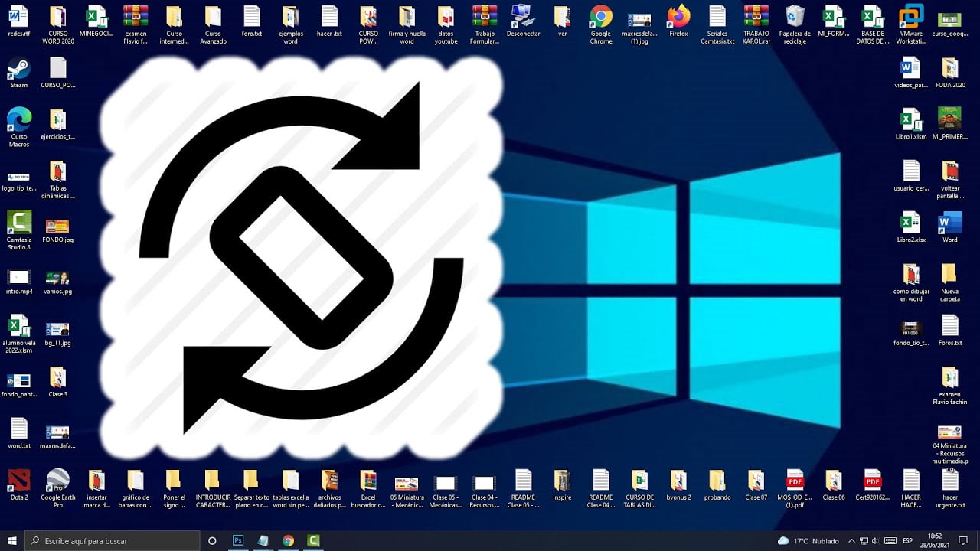Open Chrome from the taskbar
The width and height of the screenshot is (980, 551).
[288, 540]
